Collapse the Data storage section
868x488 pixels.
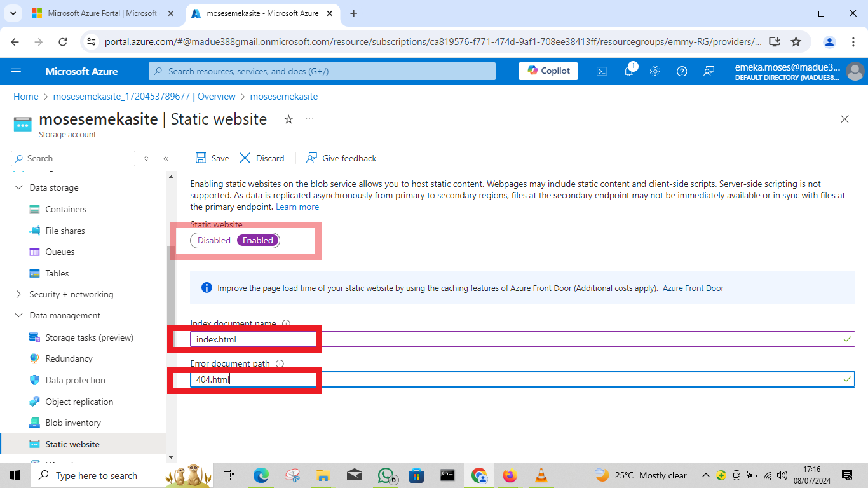(x=18, y=188)
